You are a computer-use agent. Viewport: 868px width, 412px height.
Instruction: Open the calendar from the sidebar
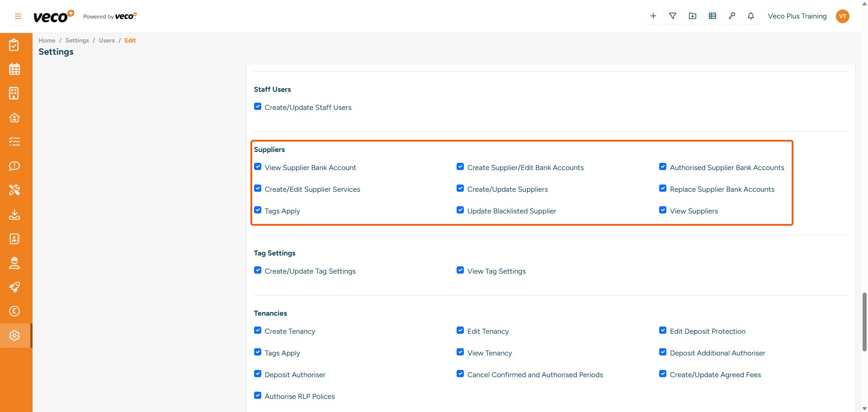[14, 69]
